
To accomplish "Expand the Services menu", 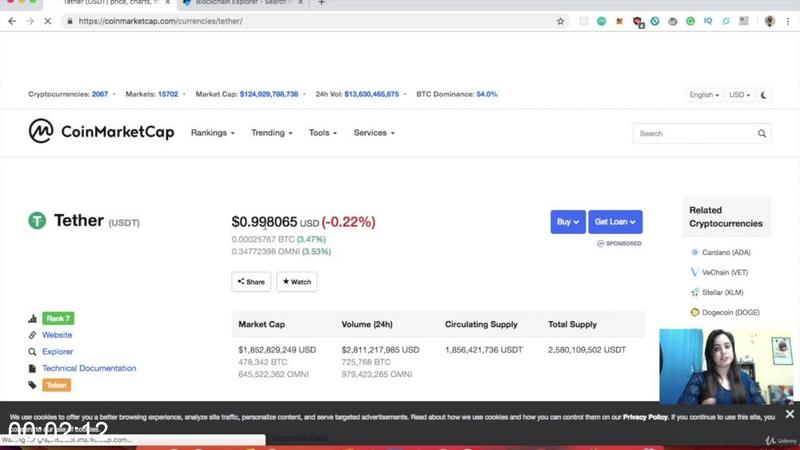I will pyautogui.click(x=374, y=133).
